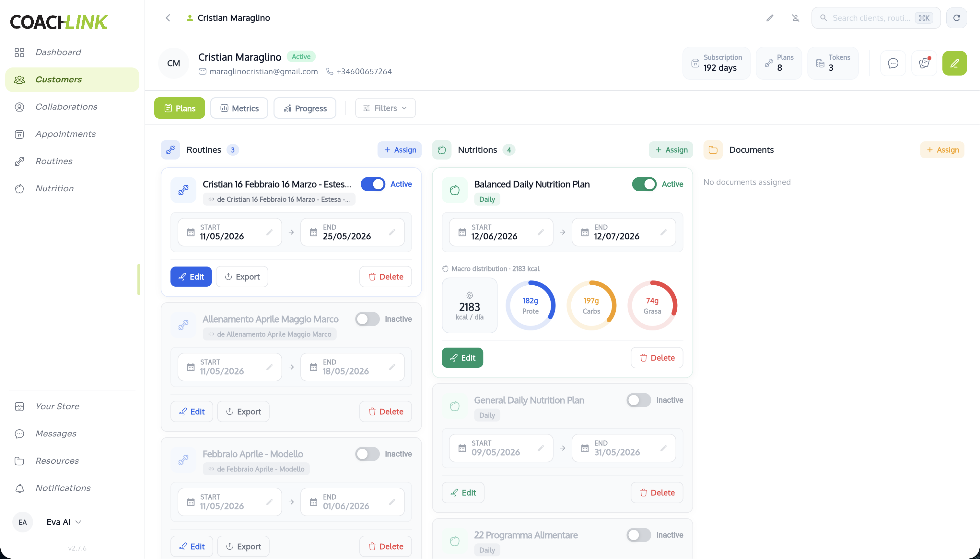Click apple icon of Balanced Daily Nutrition Plan
This screenshot has height=559, width=980.
click(455, 190)
